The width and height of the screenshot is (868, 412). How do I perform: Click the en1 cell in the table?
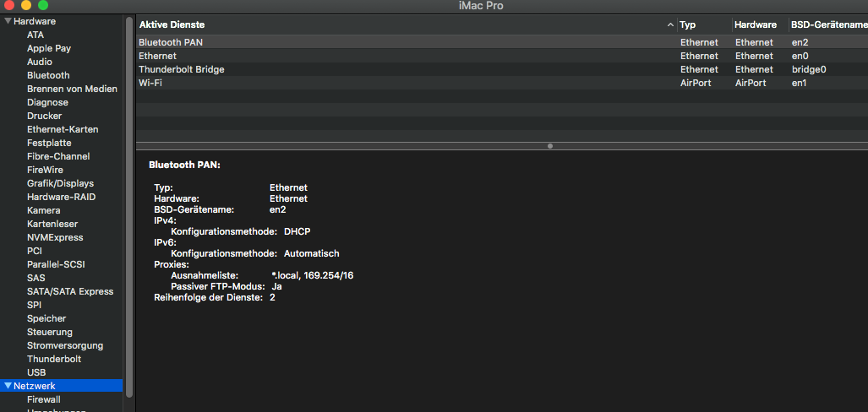800,83
